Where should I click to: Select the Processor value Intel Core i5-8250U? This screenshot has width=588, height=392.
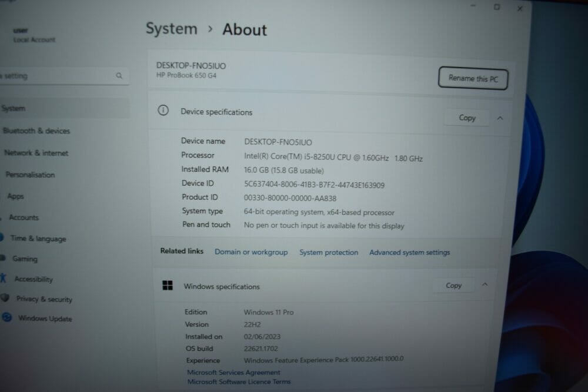pyautogui.click(x=333, y=158)
